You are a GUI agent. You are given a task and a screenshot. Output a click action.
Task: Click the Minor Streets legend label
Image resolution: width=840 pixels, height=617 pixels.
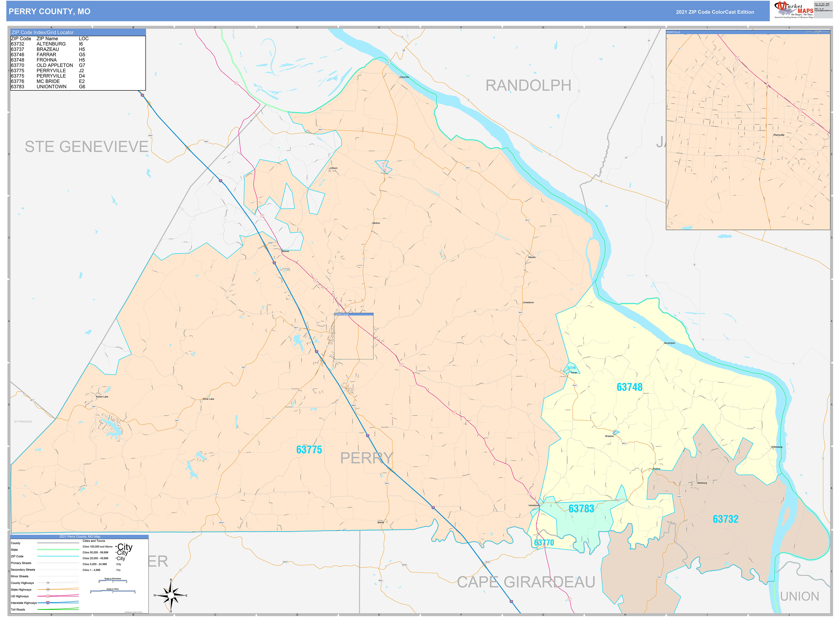(19, 576)
